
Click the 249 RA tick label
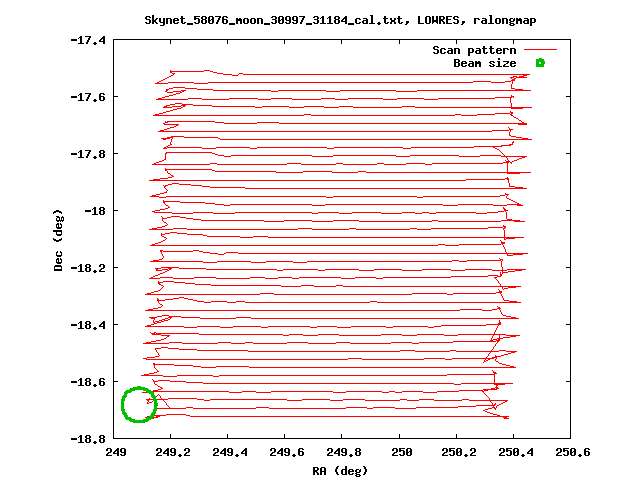116,452
